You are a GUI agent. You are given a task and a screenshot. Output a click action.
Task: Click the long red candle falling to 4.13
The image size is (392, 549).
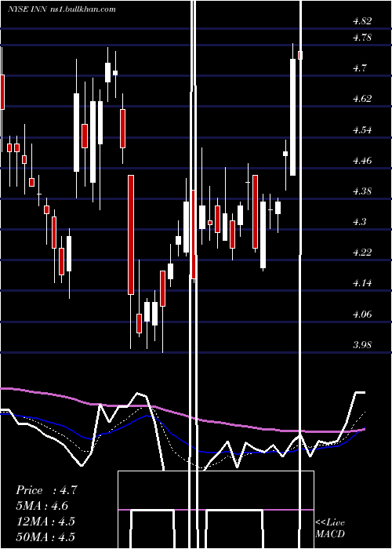(x=131, y=235)
